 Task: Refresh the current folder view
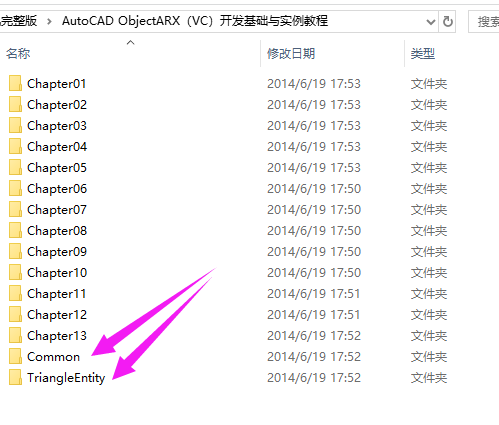(447, 22)
